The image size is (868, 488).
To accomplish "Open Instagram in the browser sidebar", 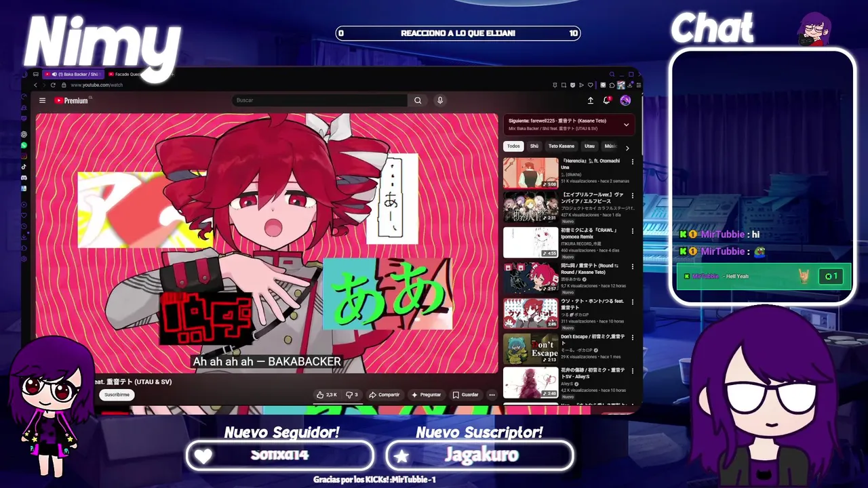I will click(24, 156).
